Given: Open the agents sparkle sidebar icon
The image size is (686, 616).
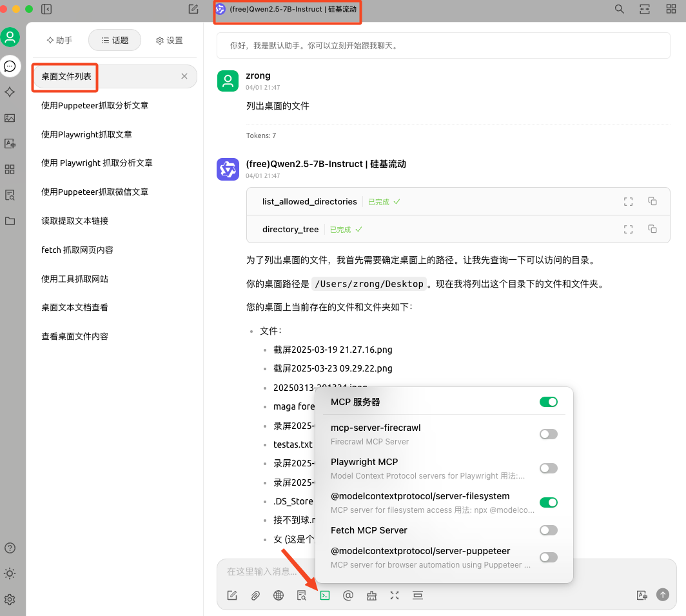Looking at the screenshot, I should tap(10, 92).
